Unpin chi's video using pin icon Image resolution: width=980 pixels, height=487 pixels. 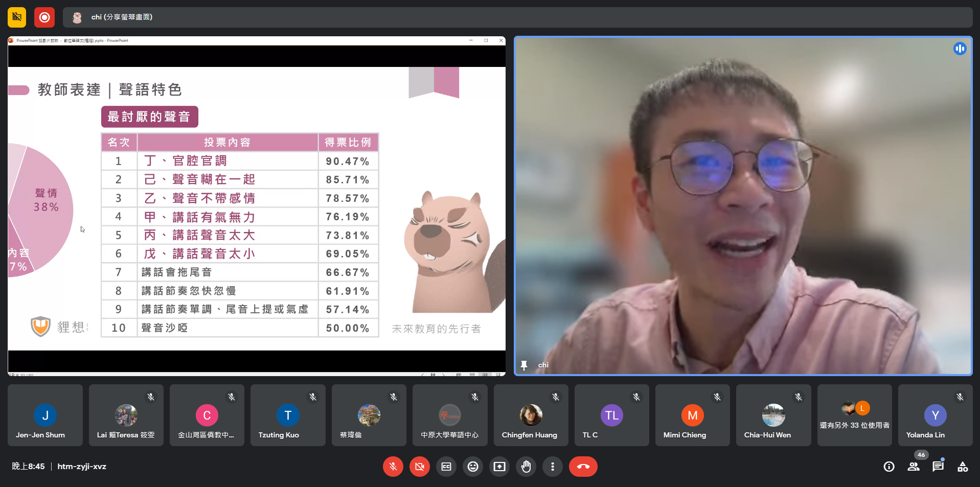pyautogui.click(x=524, y=365)
